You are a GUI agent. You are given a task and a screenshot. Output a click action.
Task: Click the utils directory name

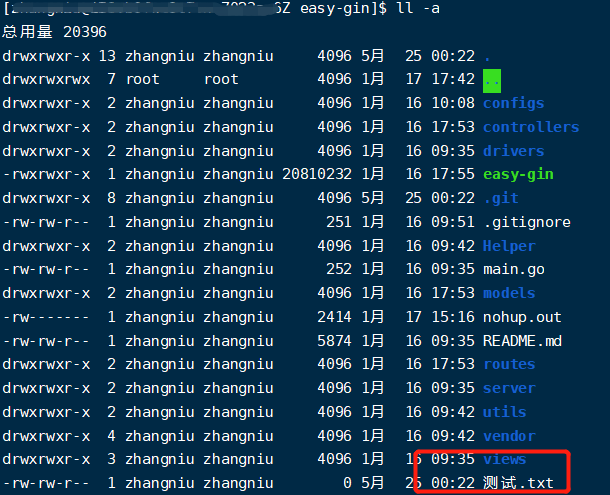pos(505,412)
